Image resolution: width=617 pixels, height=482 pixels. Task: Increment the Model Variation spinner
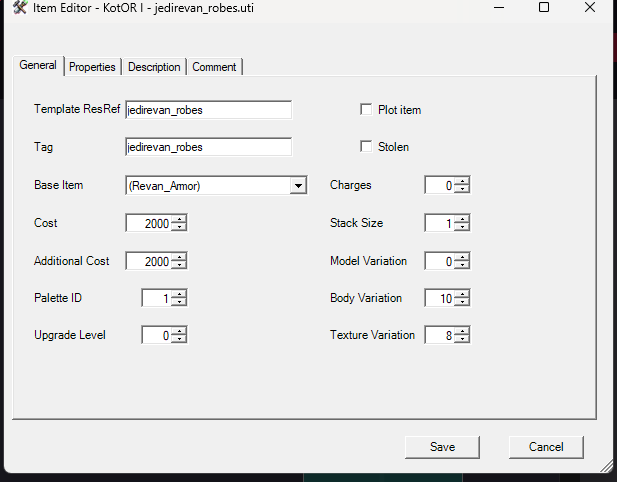click(x=462, y=257)
